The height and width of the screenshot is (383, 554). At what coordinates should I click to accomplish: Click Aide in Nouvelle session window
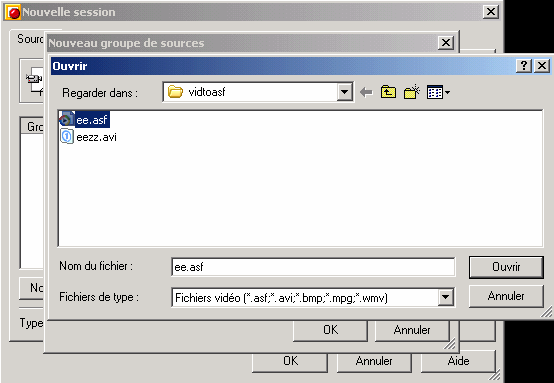pyautogui.click(x=458, y=361)
